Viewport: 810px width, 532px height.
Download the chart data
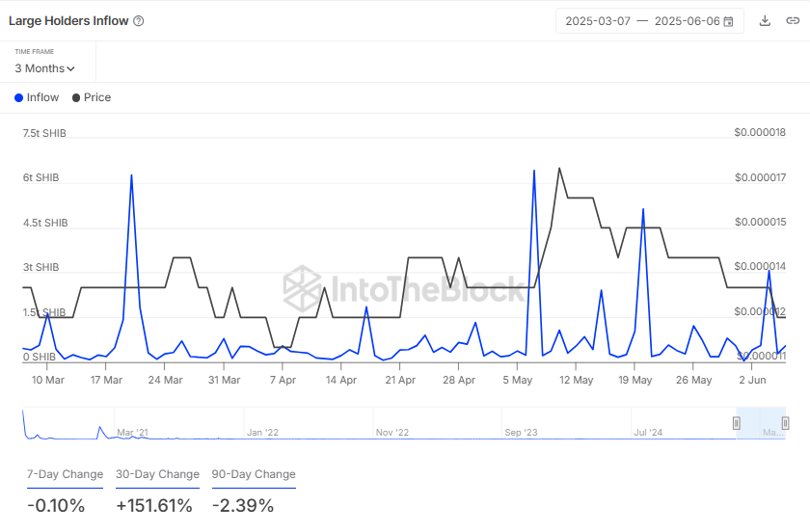766,21
